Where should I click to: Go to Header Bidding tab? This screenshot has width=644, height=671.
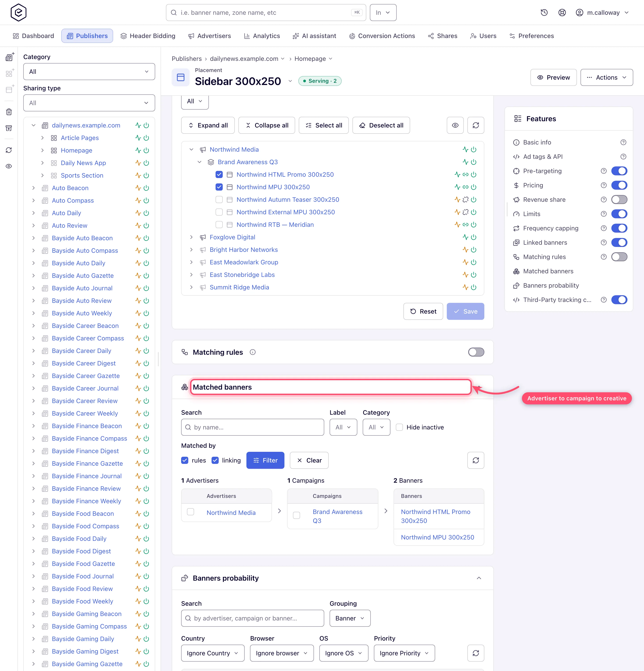point(148,36)
